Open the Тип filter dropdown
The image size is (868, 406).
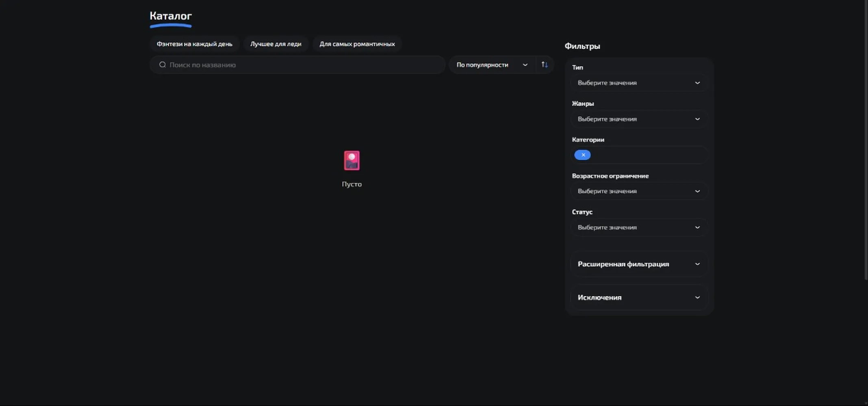pos(639,83)
